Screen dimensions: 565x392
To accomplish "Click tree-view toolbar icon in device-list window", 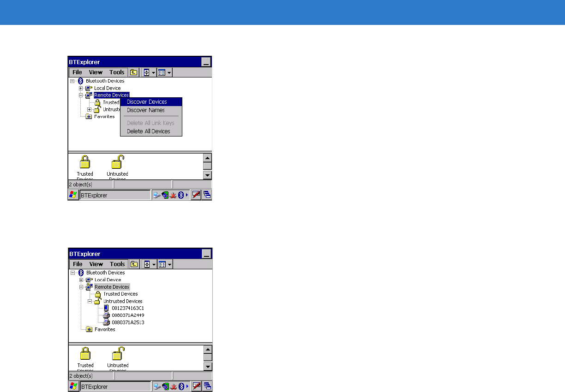I will (x=147, y=264).
